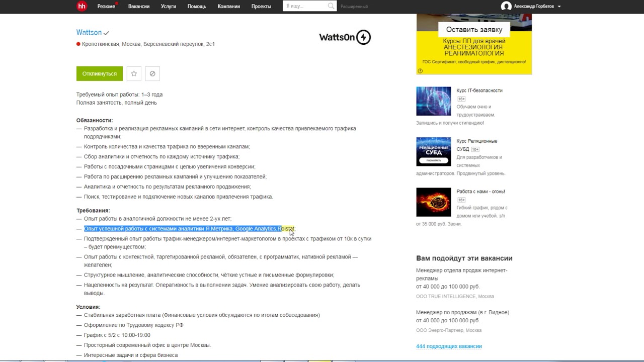Click the hh logo icon
The image size is (644, 362).
pos(82,6)
